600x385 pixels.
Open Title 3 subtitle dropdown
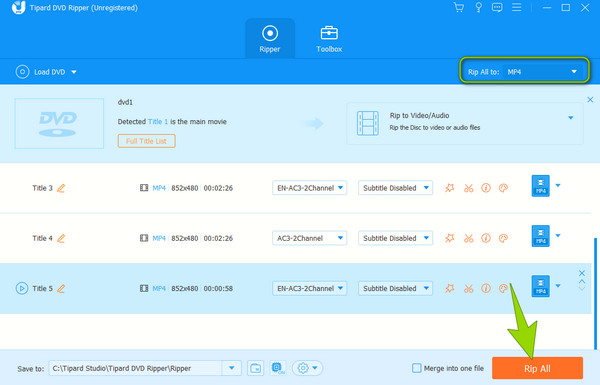click(395, 188)
